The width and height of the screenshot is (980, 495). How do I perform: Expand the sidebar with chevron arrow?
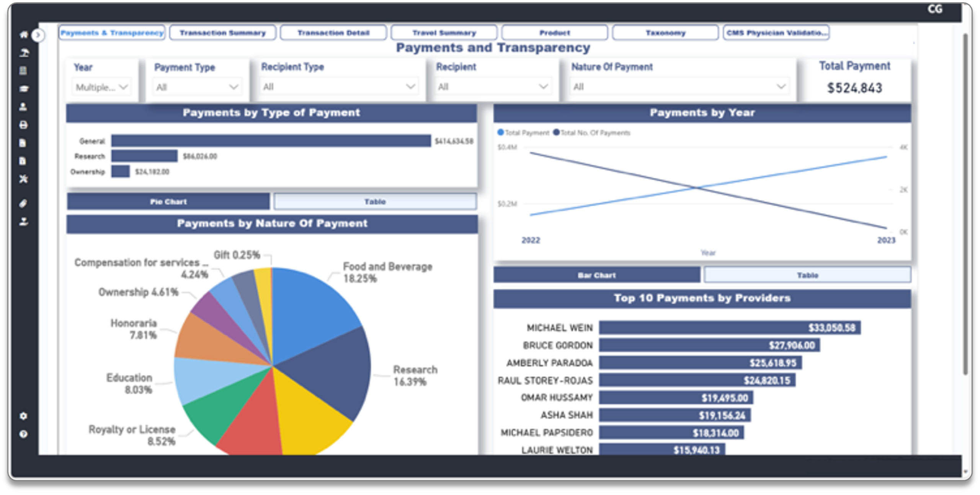(x=38, y=35)
